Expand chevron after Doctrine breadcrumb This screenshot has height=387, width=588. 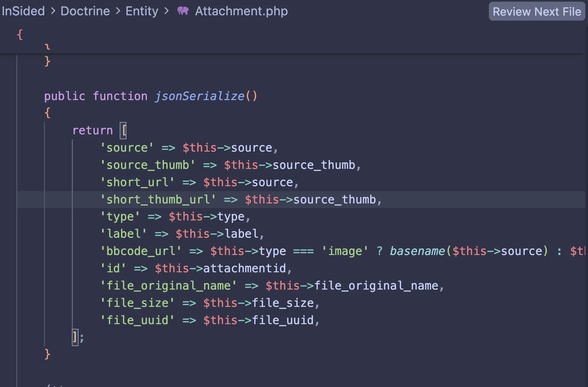[118, 11]
